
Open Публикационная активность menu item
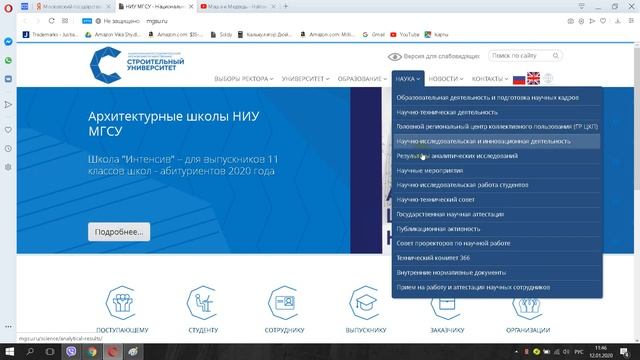point(496,229)
